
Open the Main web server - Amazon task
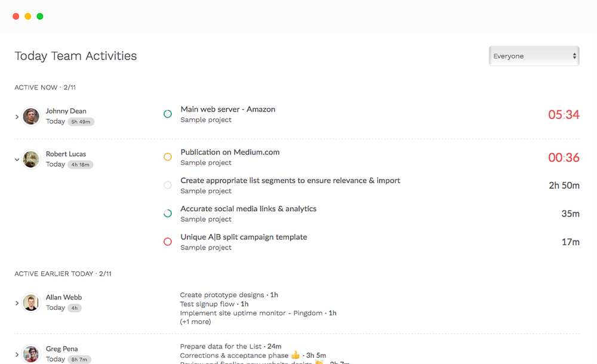pyautogui.click(x=227, y=109)
